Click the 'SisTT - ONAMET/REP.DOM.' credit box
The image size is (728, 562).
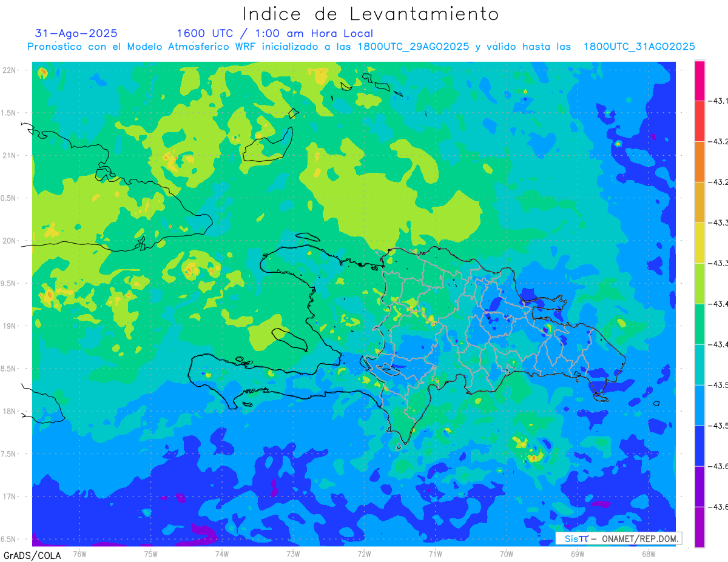pyautogui.click(x=618, y=538)
